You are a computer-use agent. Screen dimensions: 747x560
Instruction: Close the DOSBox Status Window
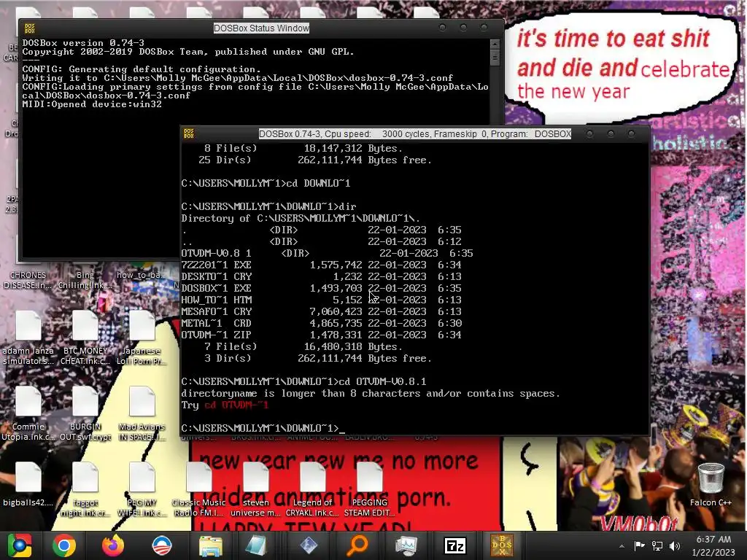click(484, 28)
